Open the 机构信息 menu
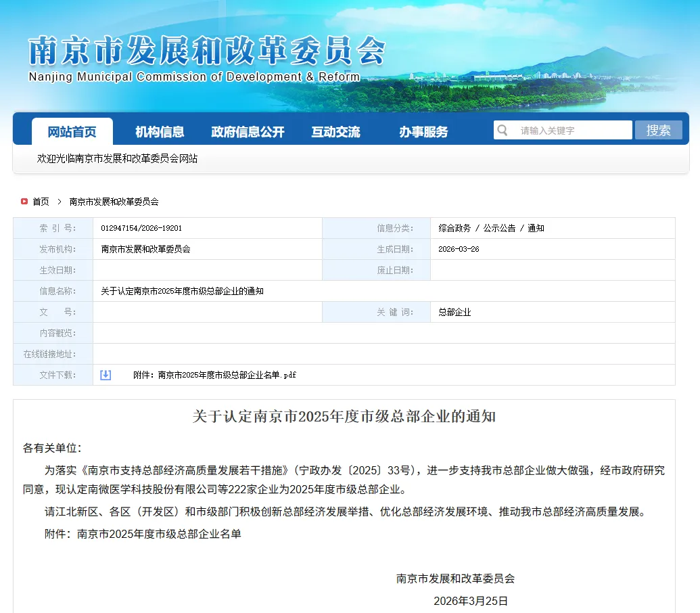The height and width of the screenshot is (613, 700). pos(160,132)
